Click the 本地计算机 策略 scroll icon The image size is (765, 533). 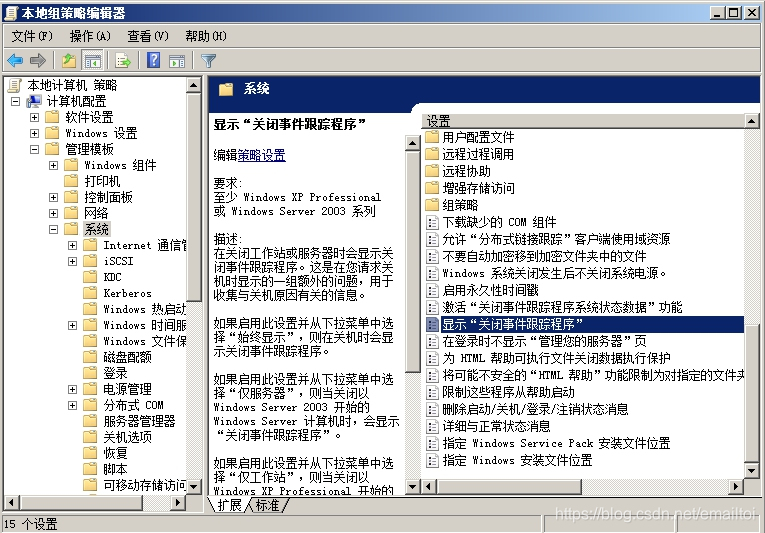[15, 85]
